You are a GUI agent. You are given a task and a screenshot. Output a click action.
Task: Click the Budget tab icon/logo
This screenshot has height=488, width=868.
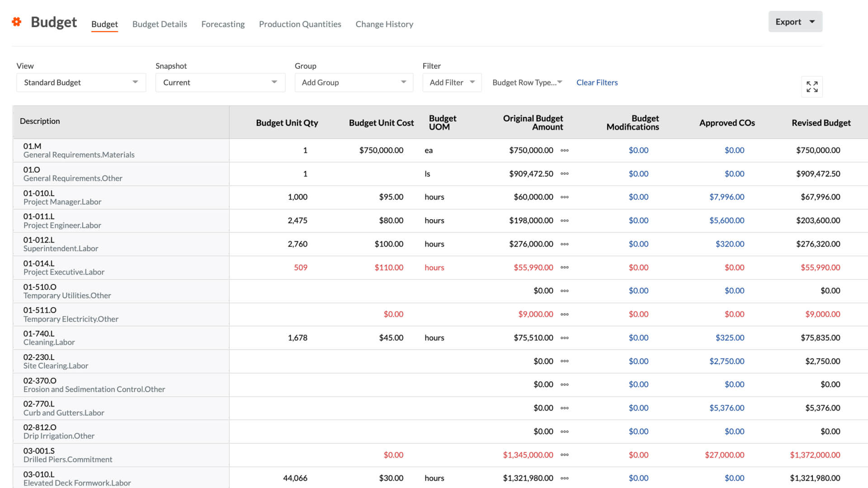pos(17,21)
